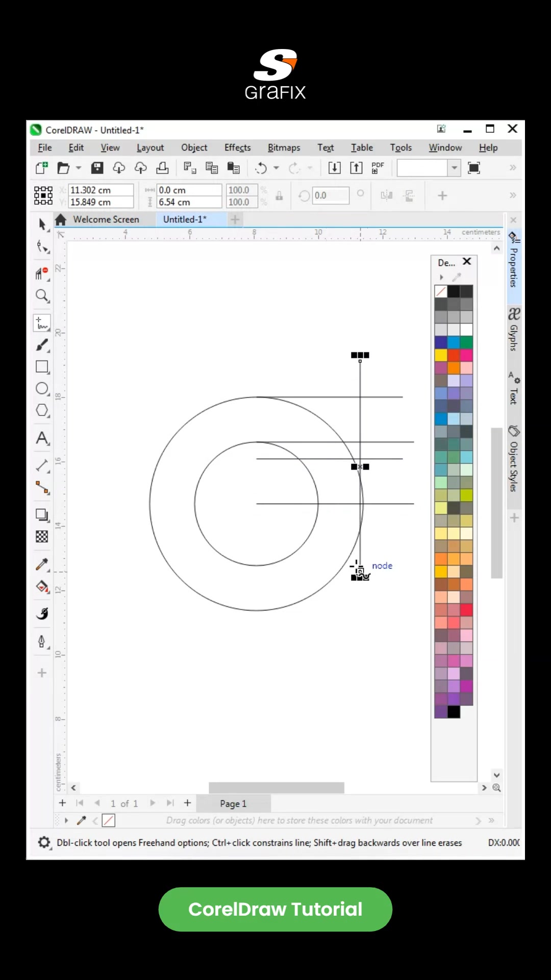Toggle mirror horizontally button
This screenshot has width=551, height=980.
(x=387, y=195)
